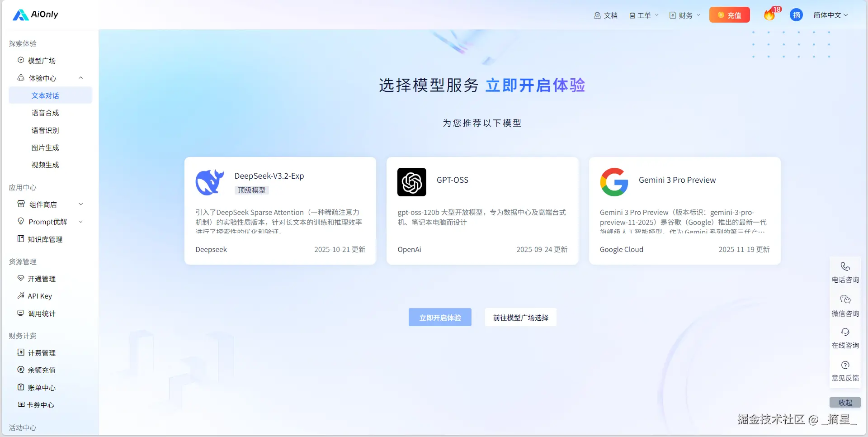Click the 知识库管理 icon

pos(21,239)
